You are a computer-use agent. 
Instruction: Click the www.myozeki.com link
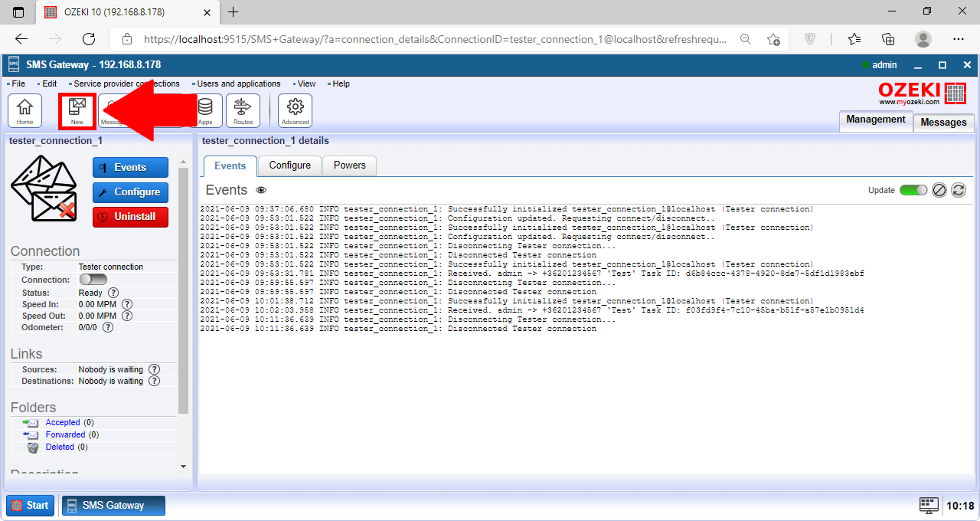(x=909, y=102)
